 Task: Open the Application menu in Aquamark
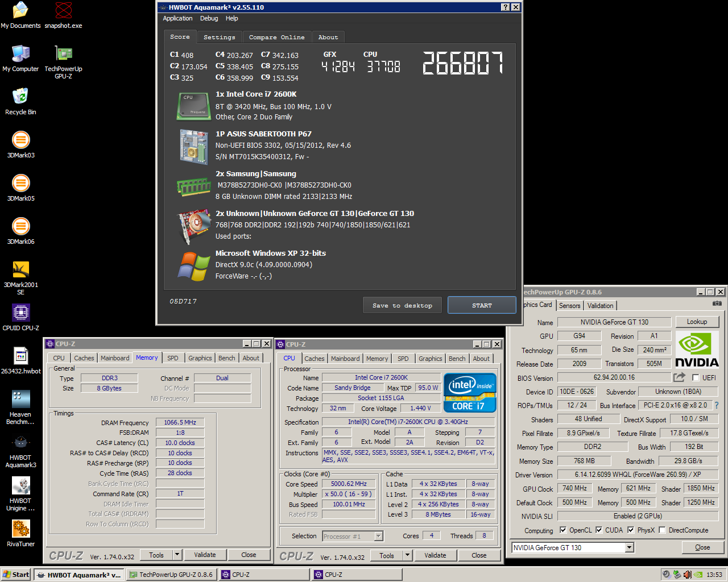coord(177,18)
